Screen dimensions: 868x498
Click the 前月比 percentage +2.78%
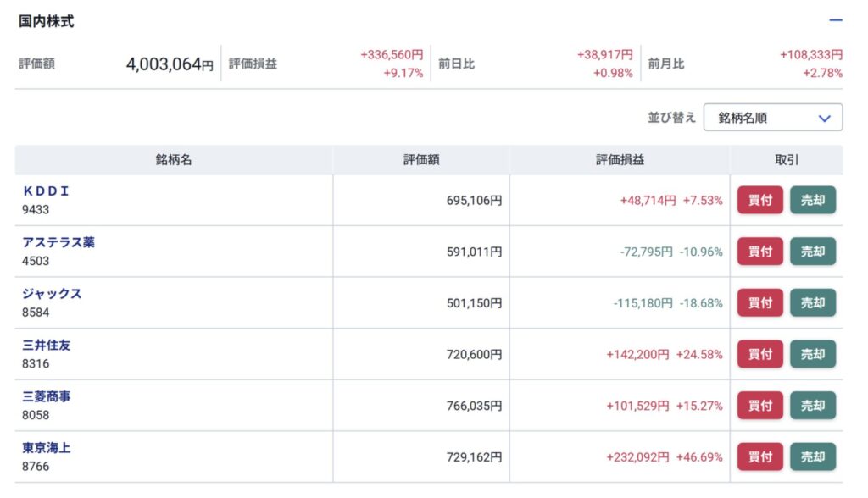[x=822, y=73]
